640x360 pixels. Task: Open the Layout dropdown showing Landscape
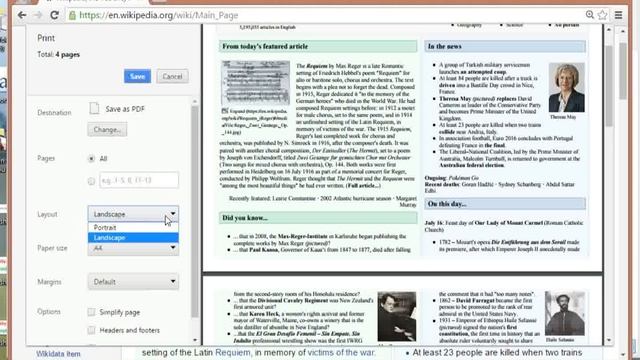[x=133, y=214]
